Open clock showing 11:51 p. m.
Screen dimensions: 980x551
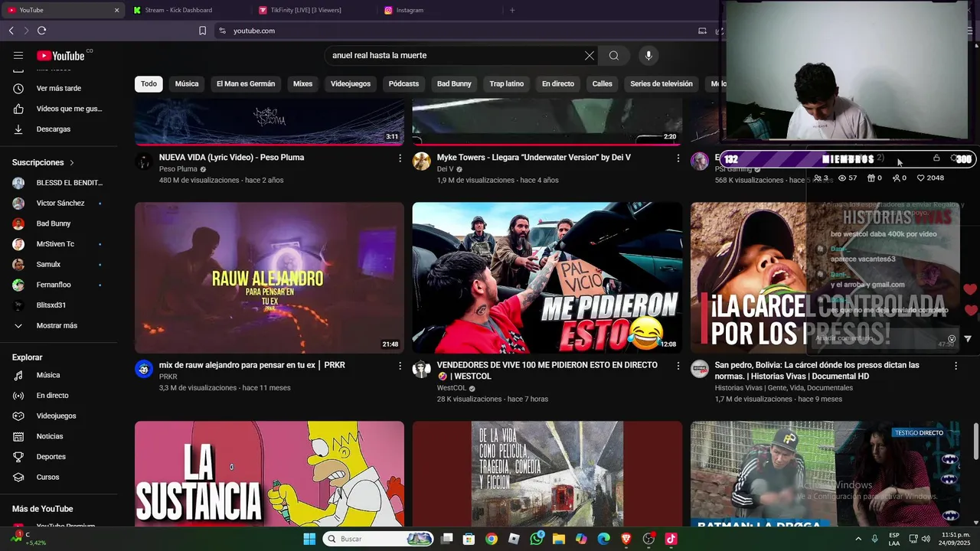tap(955, 539)
